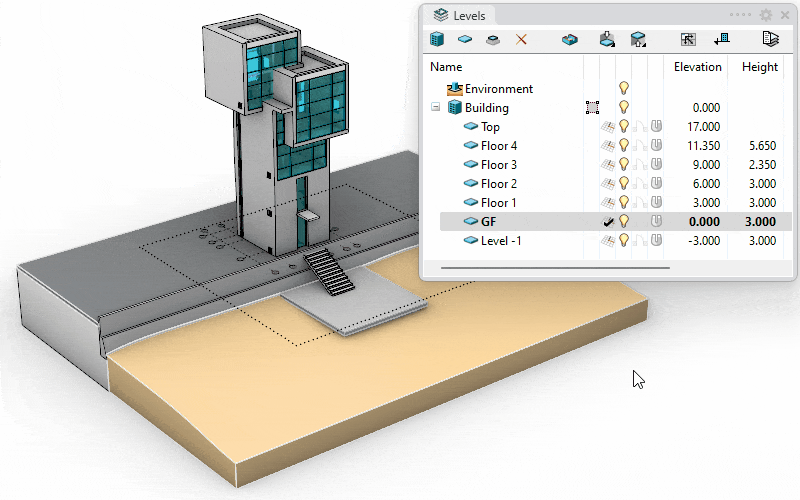800x500 pixels.
Task: Click the Elevation column header
Action: click(697, 67)
